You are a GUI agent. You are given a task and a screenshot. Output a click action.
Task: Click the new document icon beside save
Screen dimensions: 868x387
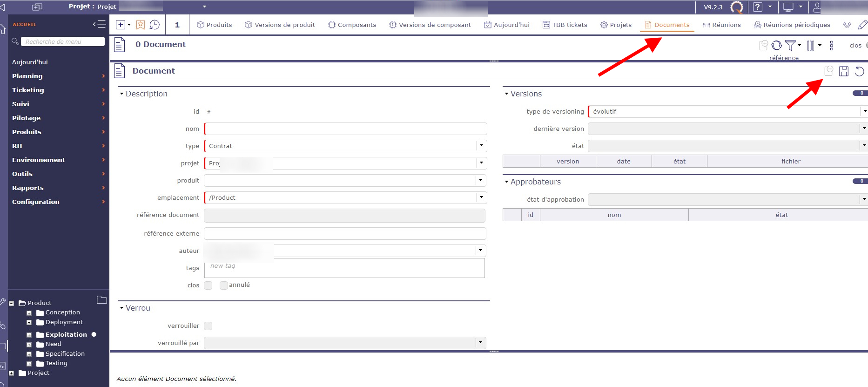[x=828, y=71]
